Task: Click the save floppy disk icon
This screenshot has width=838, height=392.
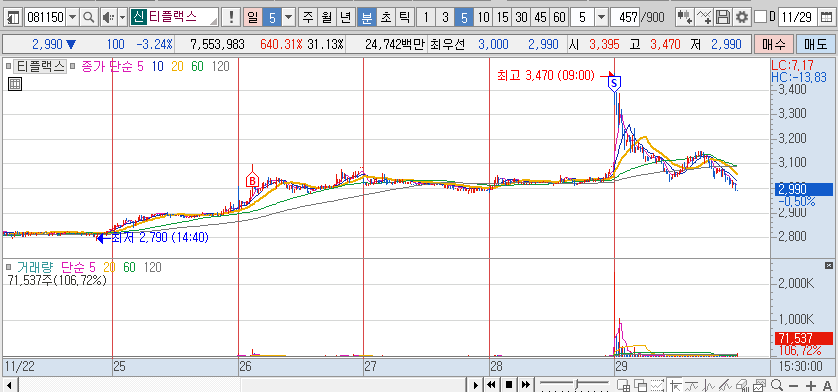Action: pyautogui.click(x=723, y=18)
